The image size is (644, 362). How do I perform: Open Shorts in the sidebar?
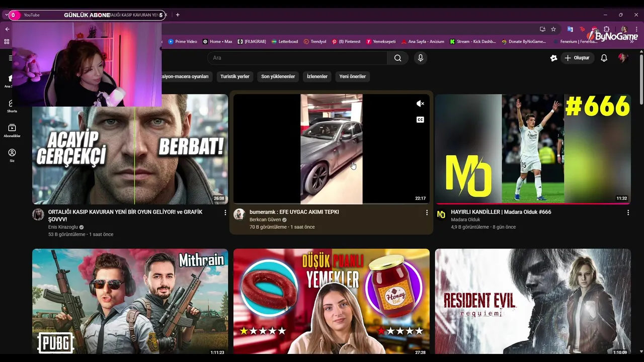click(x=12, y=106)
